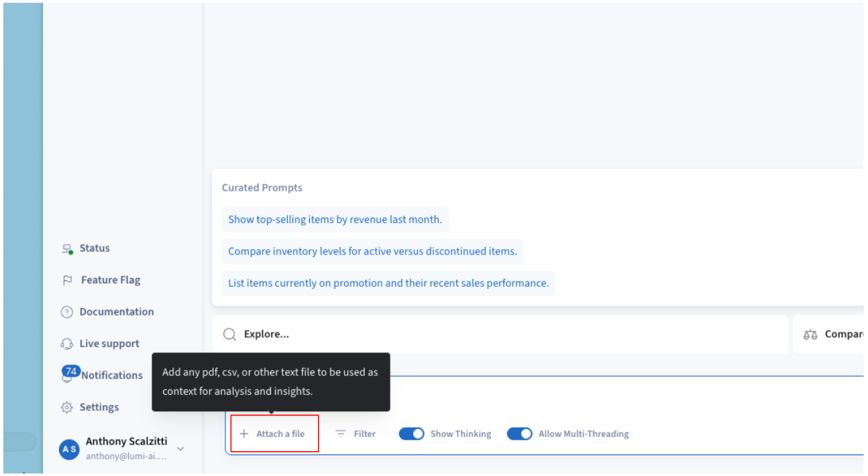Expand the Anthony Scalzitti account chevron
Image resolution: width=868 pixels, height=476 pixels.
(x=180, y=448)
